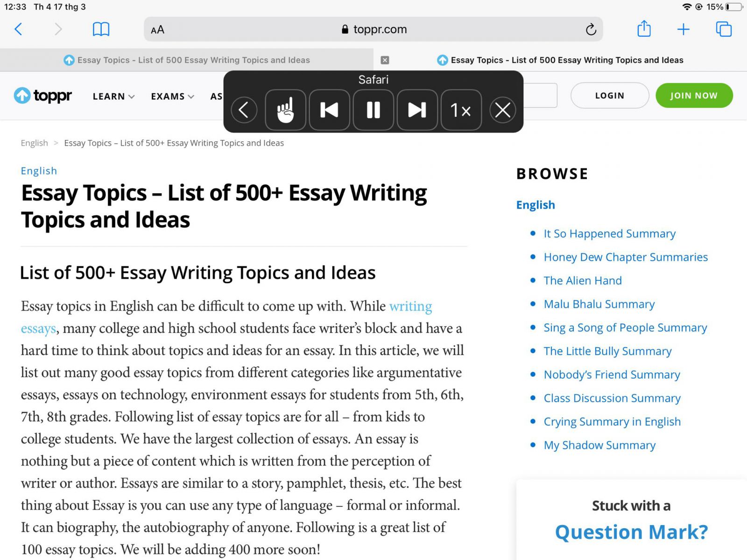Open the bookmarks book icon
The image size is (747, 560).
coord(101,29)
